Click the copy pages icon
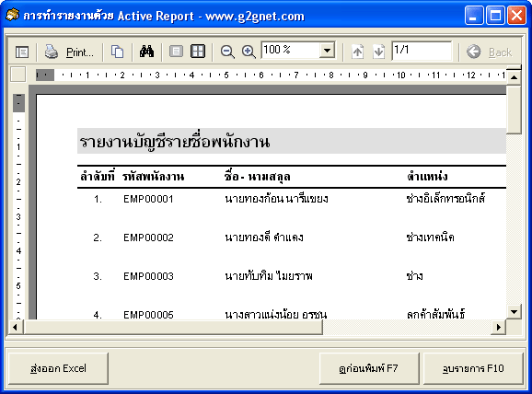This screenshot has height=394, width=532. pyautogui.click(x=118, y=52)
